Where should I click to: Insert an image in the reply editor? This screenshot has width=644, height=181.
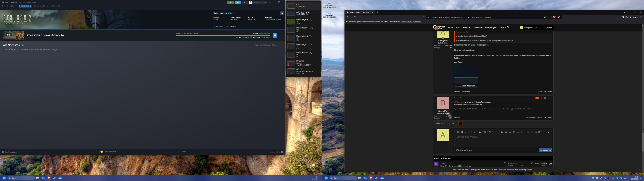coord(502,132)
